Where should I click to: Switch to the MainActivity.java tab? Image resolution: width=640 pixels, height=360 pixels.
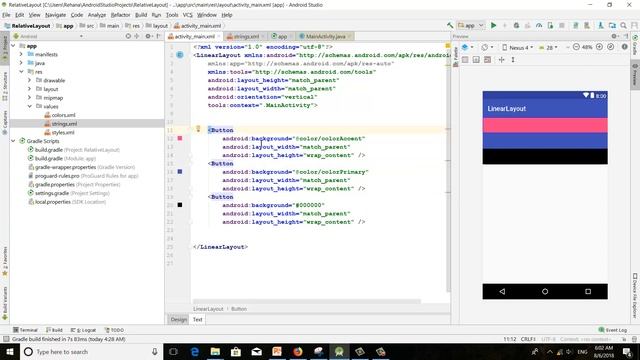click(325, 36)
